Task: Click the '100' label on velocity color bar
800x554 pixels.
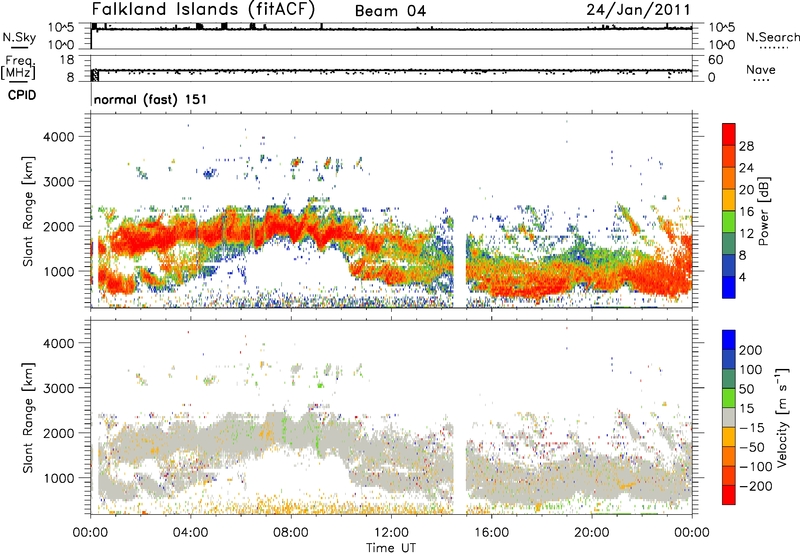Action: (x=751, y=370)
